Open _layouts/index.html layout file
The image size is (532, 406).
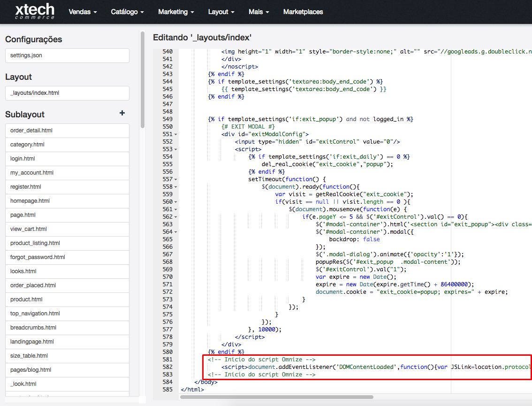coord(67,93)
